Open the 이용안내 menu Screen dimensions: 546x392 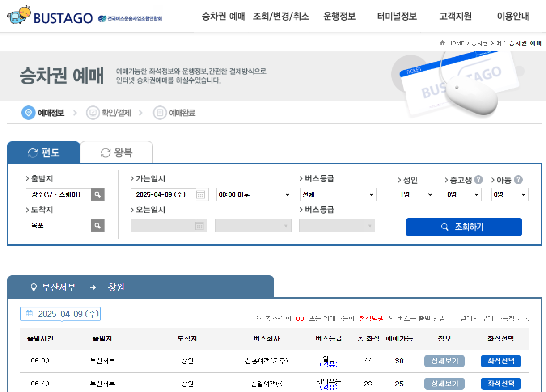click(513, 17)
